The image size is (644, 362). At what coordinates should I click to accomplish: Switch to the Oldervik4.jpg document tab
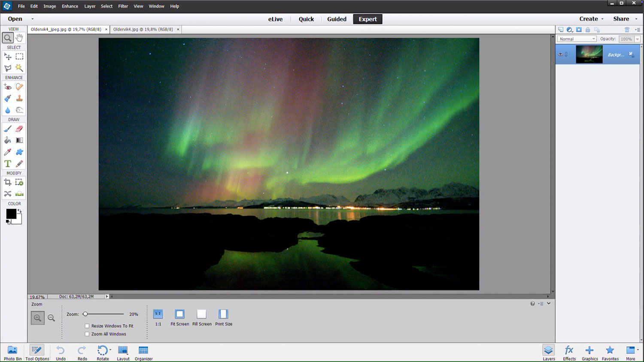(143, 29)
